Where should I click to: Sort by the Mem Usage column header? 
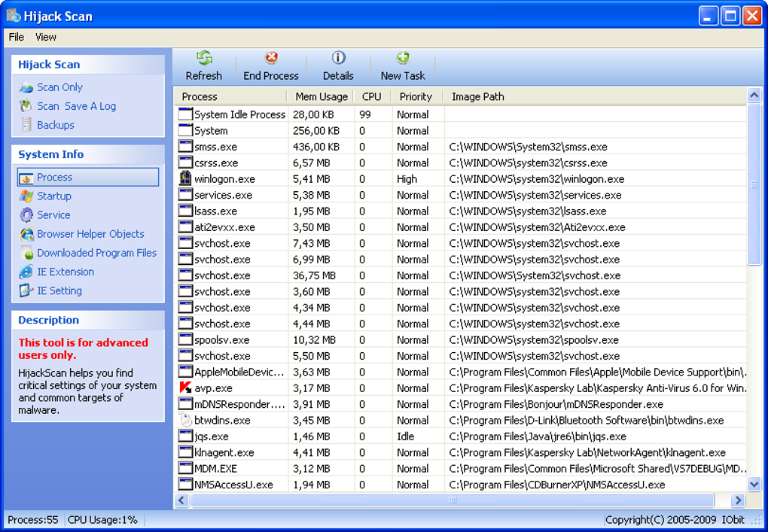point(321,96)
